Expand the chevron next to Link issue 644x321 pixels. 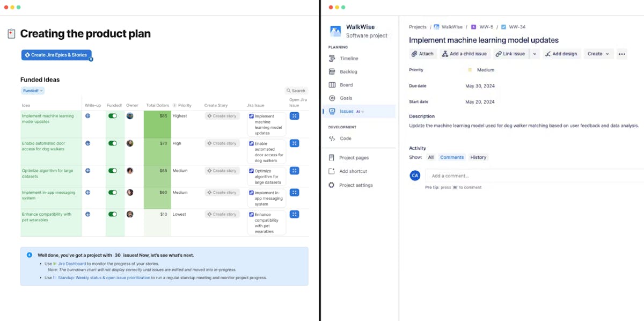535,54
